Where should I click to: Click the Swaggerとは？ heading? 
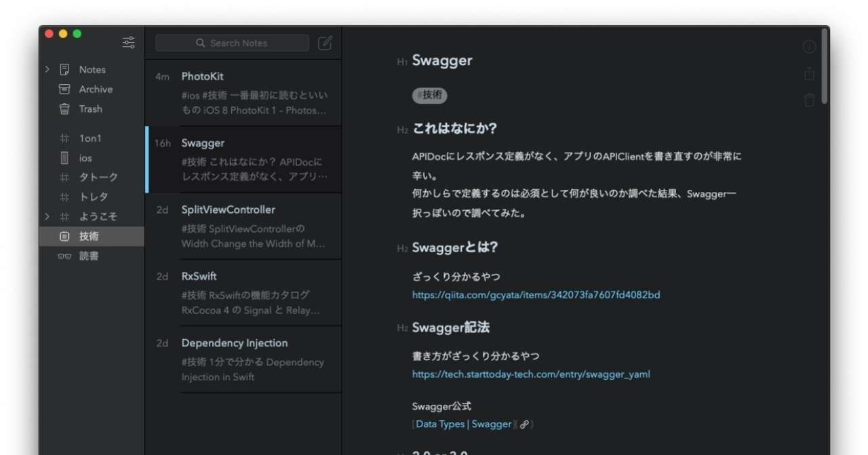(455, 248)
